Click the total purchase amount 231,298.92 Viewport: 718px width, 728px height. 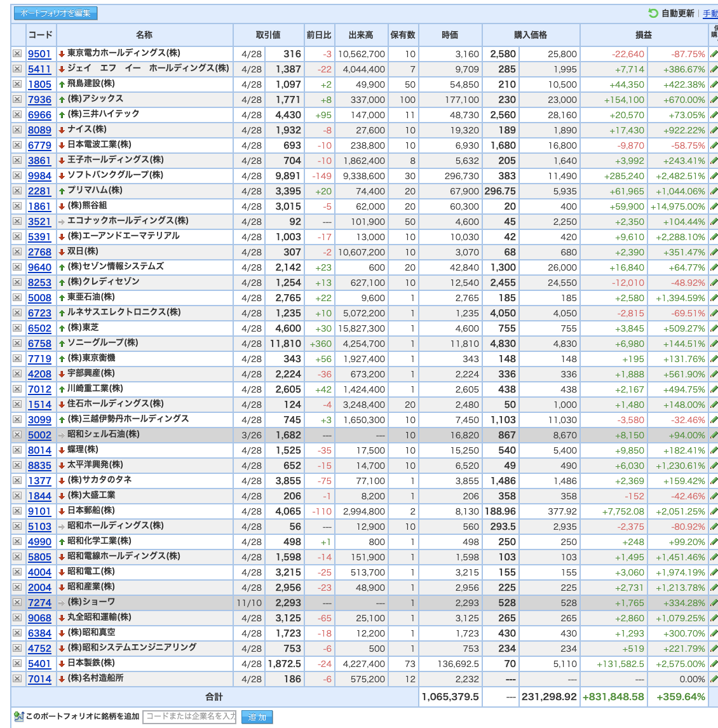point(549,697)
